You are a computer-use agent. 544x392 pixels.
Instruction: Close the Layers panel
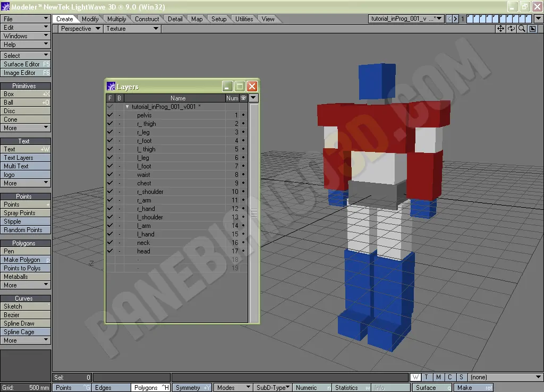pyautogui.click(x=252, y=86)
